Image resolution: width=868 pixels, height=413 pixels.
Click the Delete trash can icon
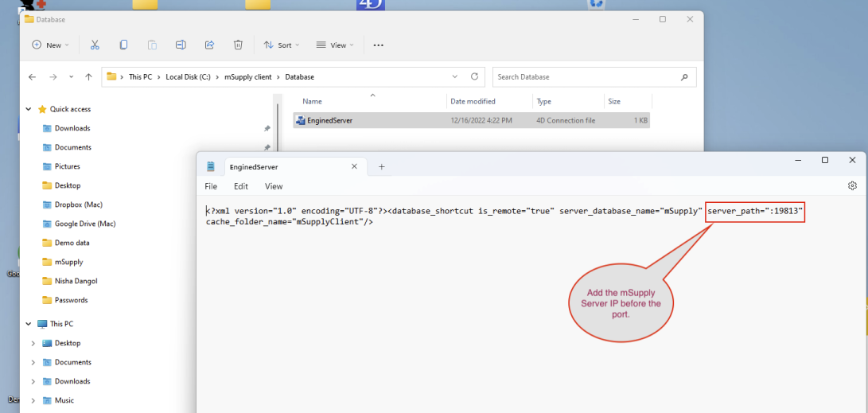point(238,45)
